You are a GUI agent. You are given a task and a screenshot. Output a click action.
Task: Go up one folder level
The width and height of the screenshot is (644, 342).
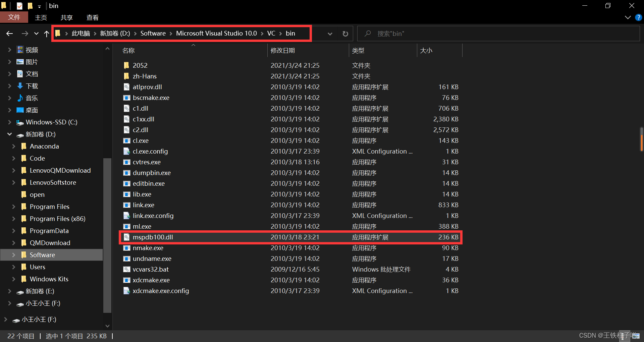pyautogui.click(x=47, y=34)
